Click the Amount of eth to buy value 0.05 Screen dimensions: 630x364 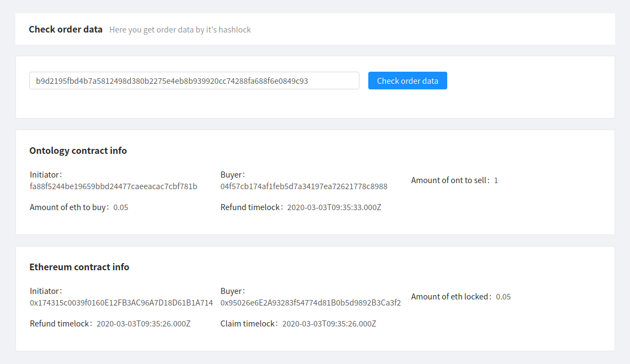pyautogui.click(x=120, y=207)
